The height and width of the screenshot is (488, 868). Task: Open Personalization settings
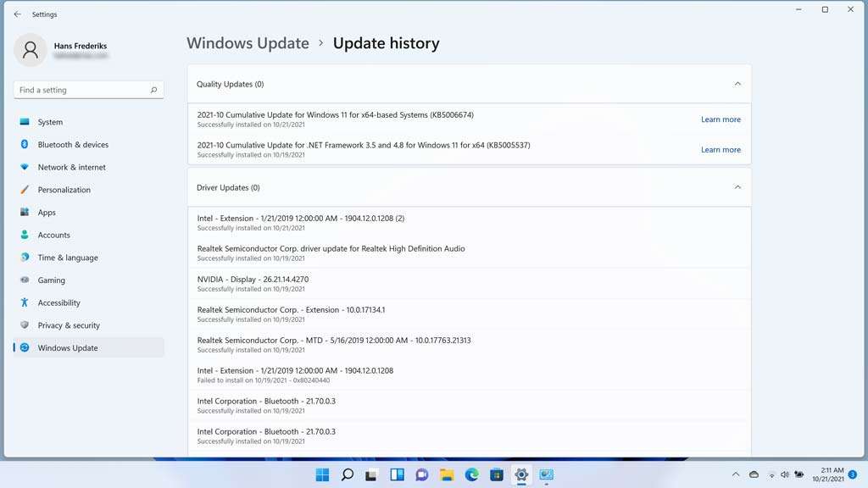(x=88, y=190)
